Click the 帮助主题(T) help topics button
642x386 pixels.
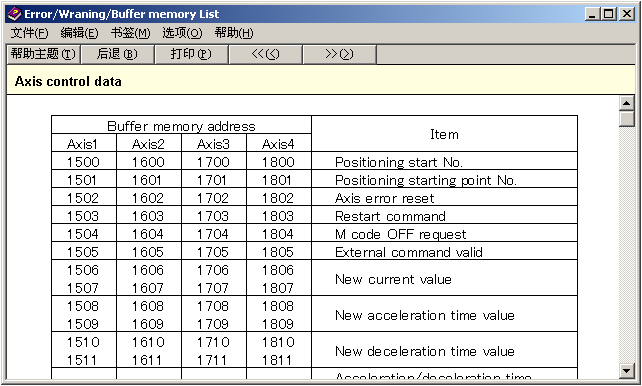point(43,54)
